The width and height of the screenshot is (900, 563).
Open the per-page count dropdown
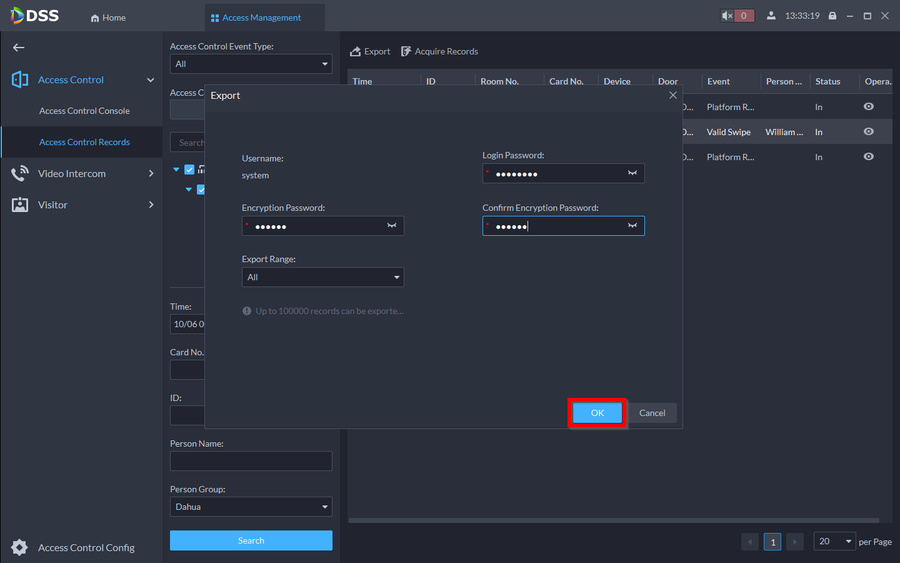click(x=834, y=541)
